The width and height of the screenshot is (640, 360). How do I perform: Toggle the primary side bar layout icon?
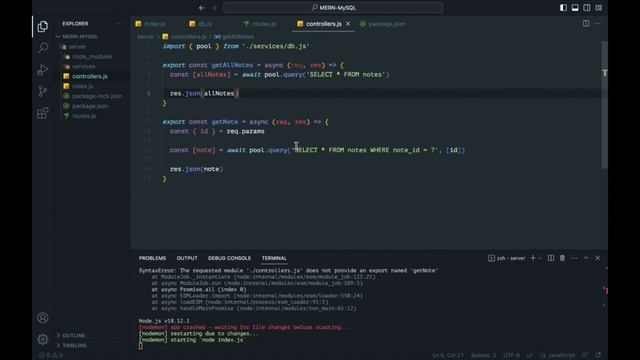pyautogui.click(x=563, y=8)
